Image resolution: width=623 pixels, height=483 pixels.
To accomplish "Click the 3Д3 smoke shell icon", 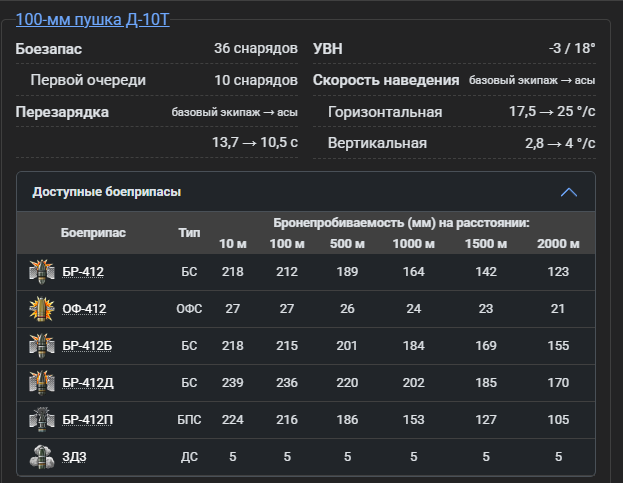I will pyautogui.click(x=42, y=456).
